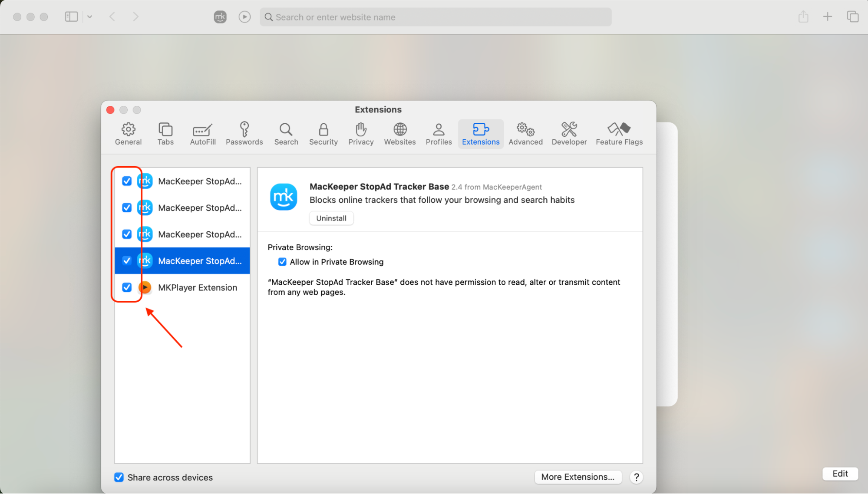Uncheck Allow in Private Browsing
This screenshot has width=868, height=494.
(282, 261)
